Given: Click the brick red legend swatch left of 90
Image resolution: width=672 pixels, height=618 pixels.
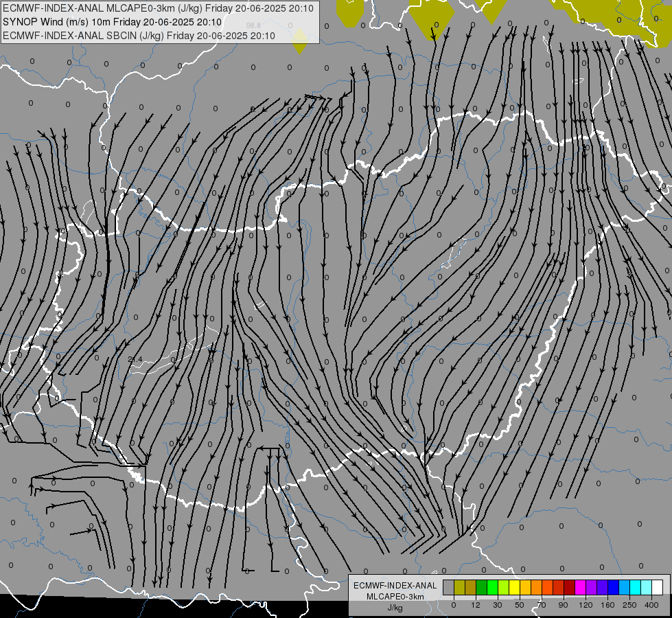Looking at the screenshot, I should [x=559, y=588].
